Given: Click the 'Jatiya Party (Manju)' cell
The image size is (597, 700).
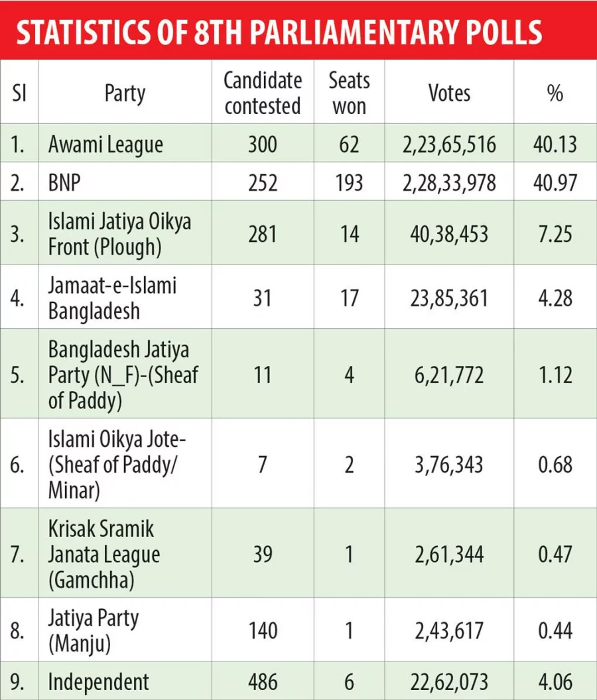Looking at the screenshot, I should (125, 630).
